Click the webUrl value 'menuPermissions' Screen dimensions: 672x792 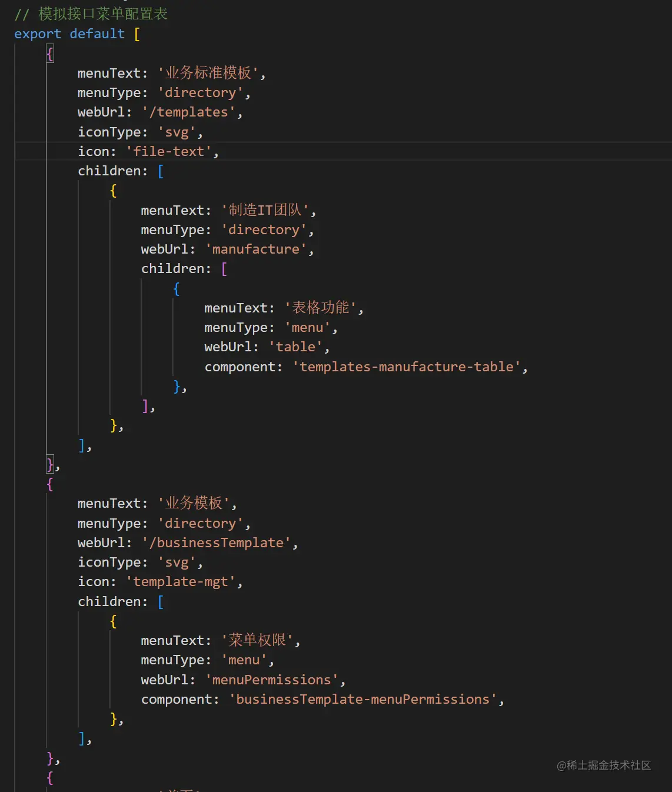272,680
